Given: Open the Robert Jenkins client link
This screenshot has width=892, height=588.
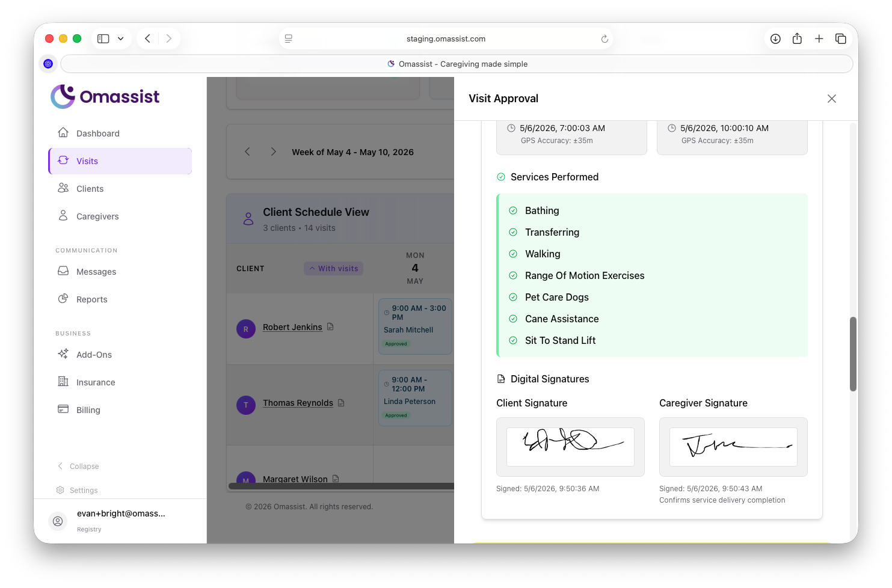Looking at the screenshot, I should pyautogui.click(x=292, y=327).
